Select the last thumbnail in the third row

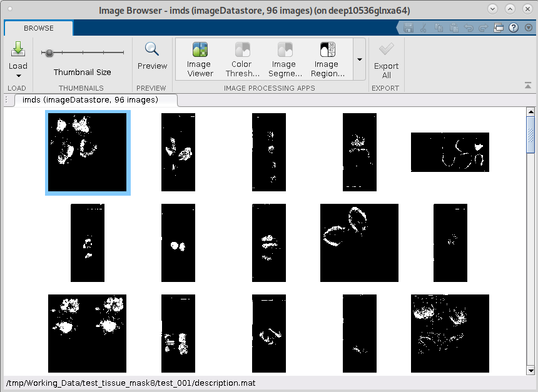450,333
